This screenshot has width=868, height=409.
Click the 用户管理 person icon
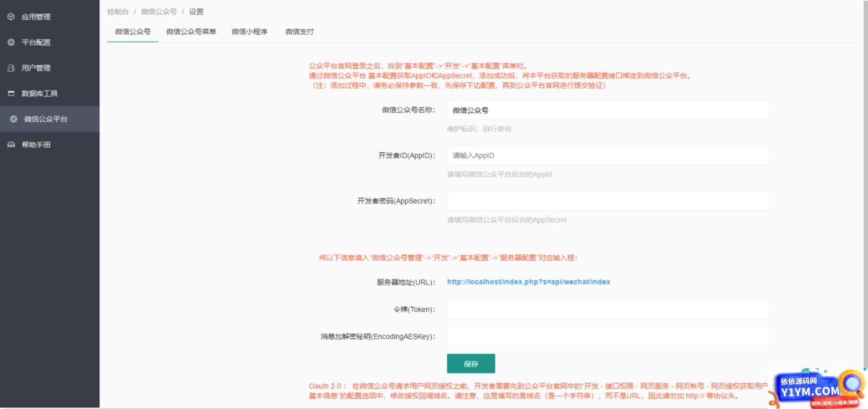(11, 68)
